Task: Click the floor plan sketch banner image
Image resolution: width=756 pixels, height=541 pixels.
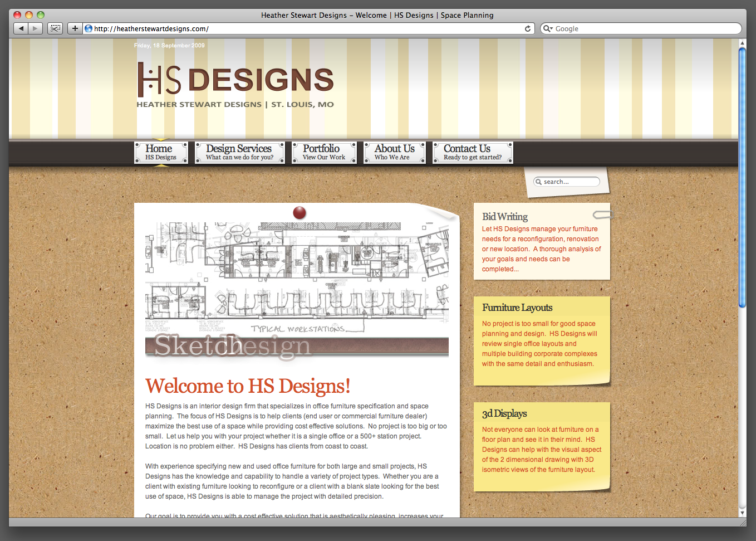Action: pyautogui.click(x=297, y=279)
